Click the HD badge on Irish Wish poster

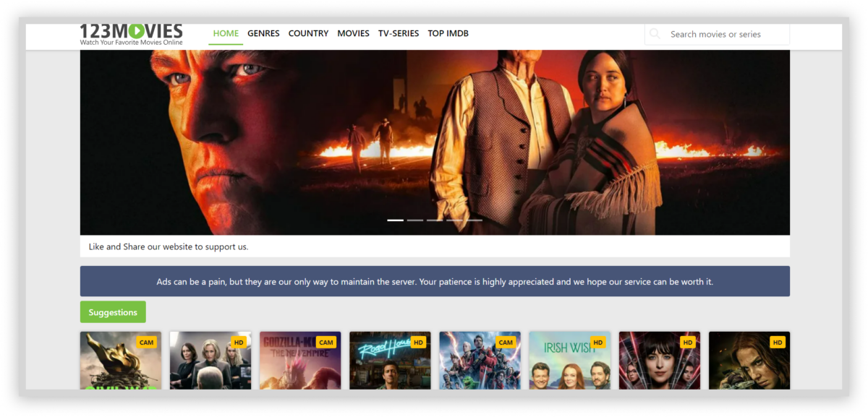(x=597, y=342)
